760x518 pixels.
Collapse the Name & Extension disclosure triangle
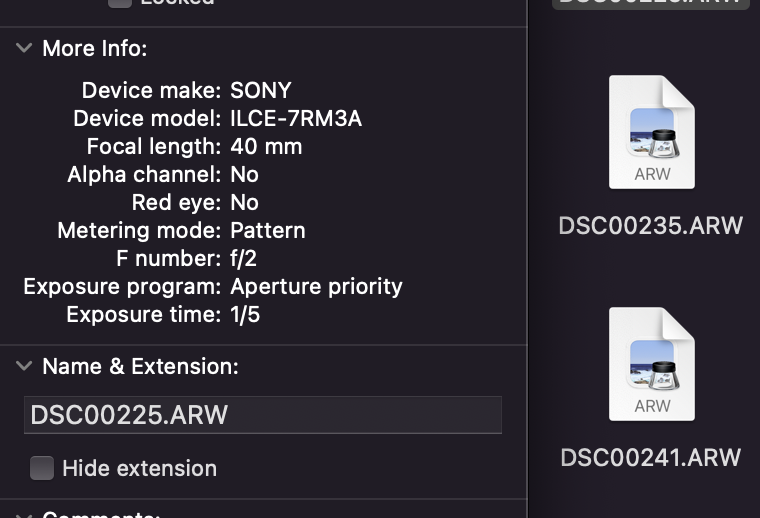point(24,367)
